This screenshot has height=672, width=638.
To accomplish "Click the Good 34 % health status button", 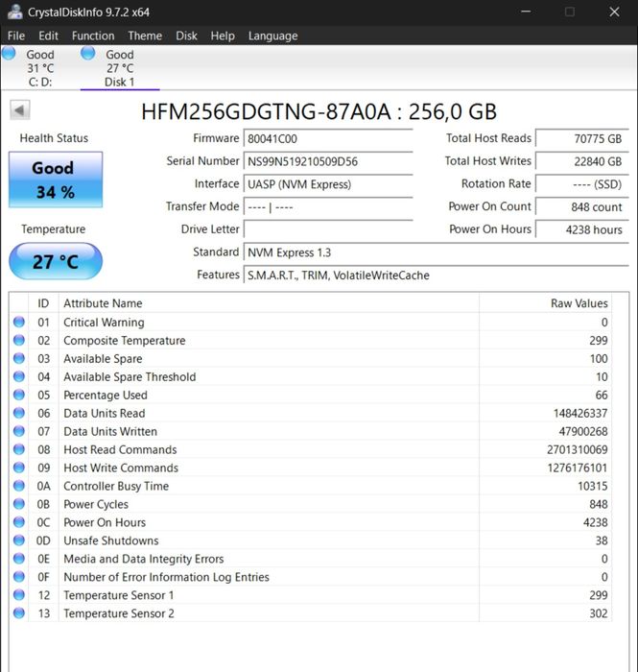I will [x=56, y=180].
